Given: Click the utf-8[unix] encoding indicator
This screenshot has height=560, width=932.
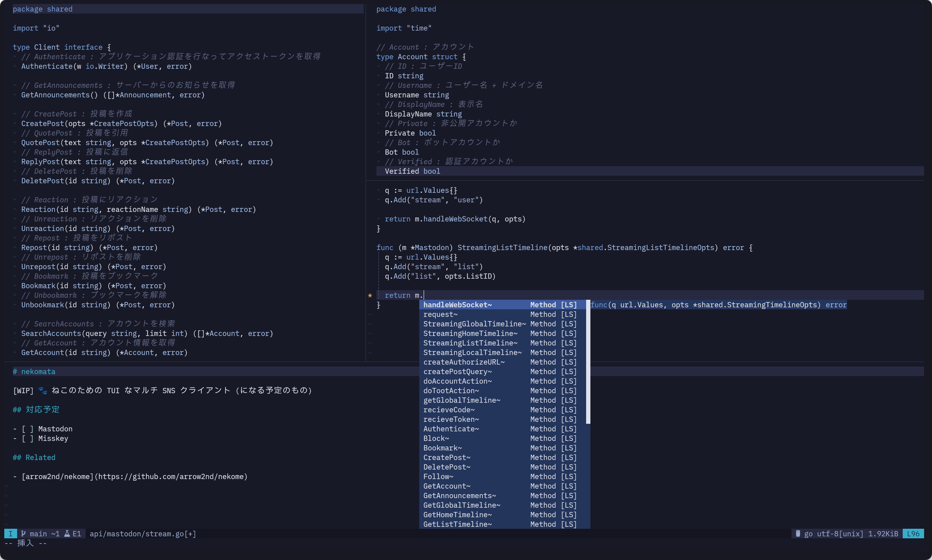Looking at the screenshot, I should pyautogui.click(x=840, y=533).
